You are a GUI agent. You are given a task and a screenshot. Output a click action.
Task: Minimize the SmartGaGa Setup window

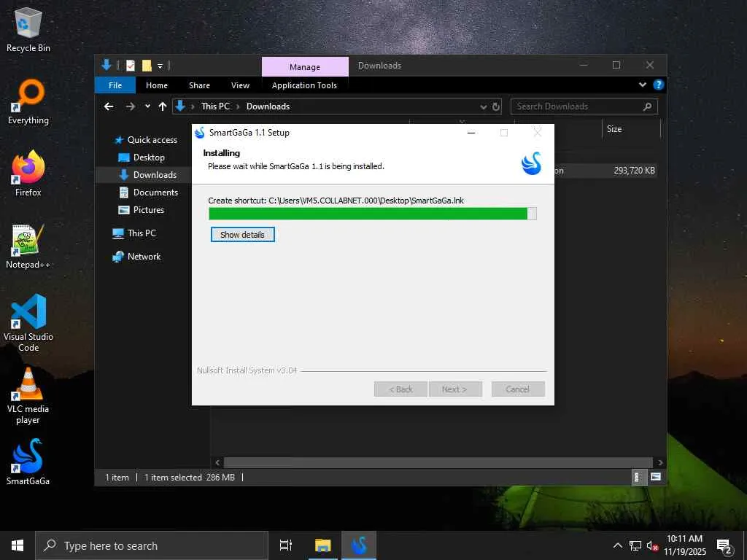[x=471, y=133]
